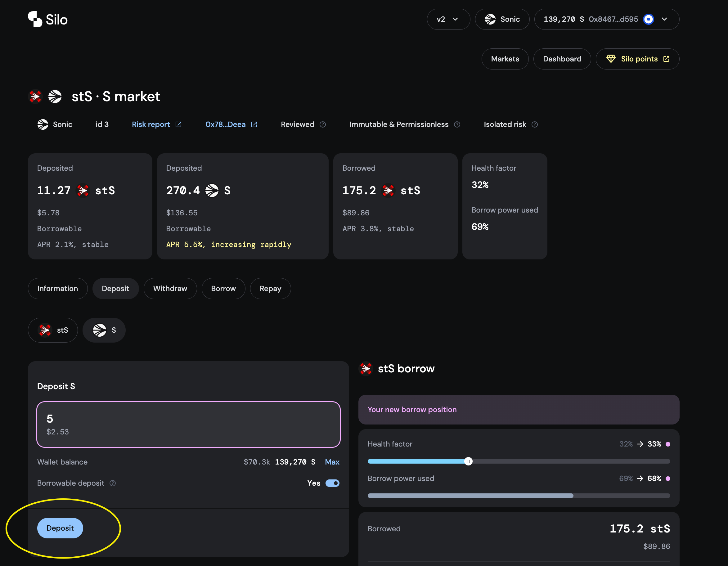This screenshot has width=728, height=566.
Task: Select the stS asset toggle
Action: (53, 330)
